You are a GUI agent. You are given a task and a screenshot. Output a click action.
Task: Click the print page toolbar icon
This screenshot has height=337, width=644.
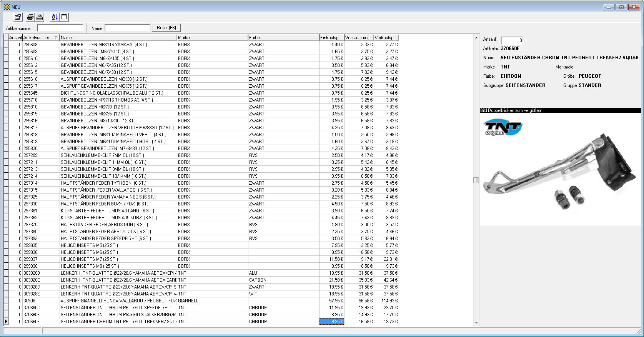pyautogui.click(x=40, y=17)
